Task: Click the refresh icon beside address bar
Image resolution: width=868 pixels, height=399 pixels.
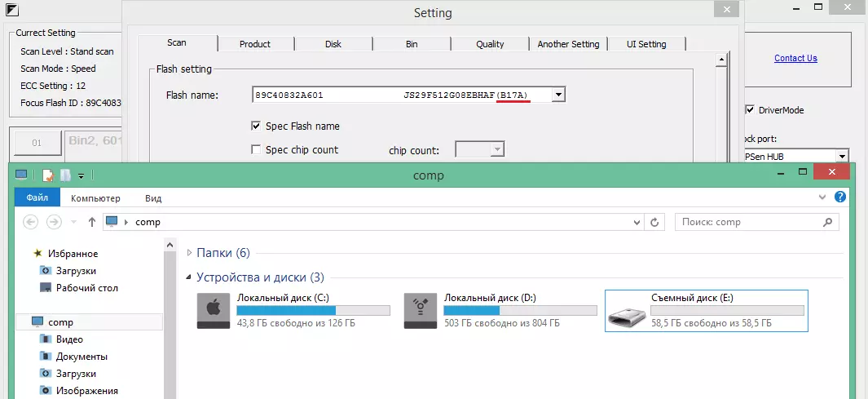Action: tap(655, 222)
